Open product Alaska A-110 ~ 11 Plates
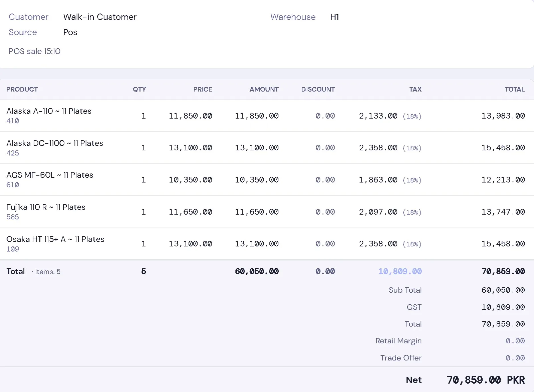 (x=49, y=111)
